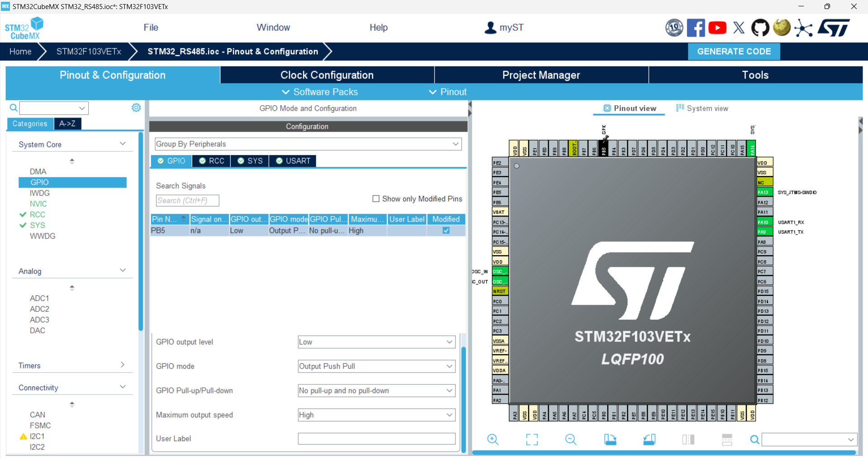Click the peripheral search magnifier icon
The image size is (868, 459).
14,108
